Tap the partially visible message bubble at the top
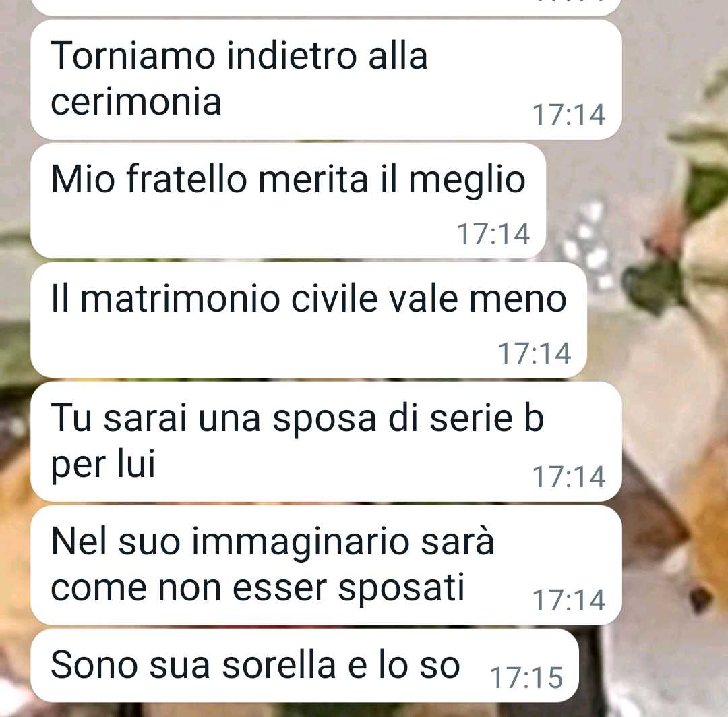Screen dimensions: 728x717 (x=326, y=7)
